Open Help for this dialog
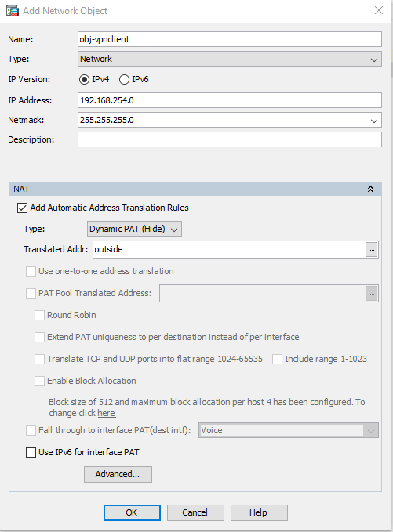The image size is (393, 532). pos(259,512)
